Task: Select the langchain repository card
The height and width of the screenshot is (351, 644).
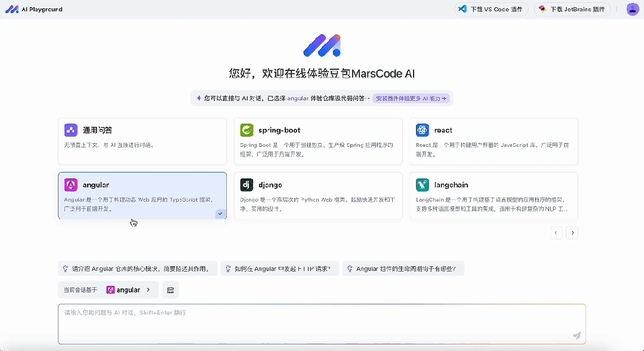Action: pos(494,196)
